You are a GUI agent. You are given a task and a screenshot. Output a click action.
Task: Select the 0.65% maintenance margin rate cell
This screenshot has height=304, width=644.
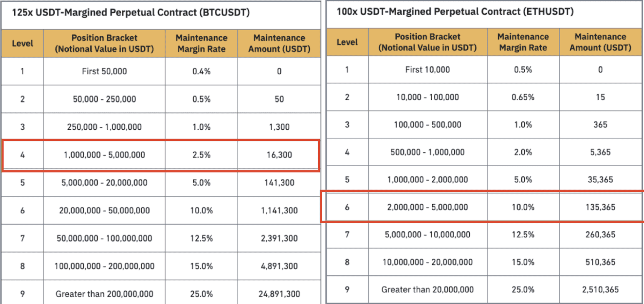[x=523, y=97]
